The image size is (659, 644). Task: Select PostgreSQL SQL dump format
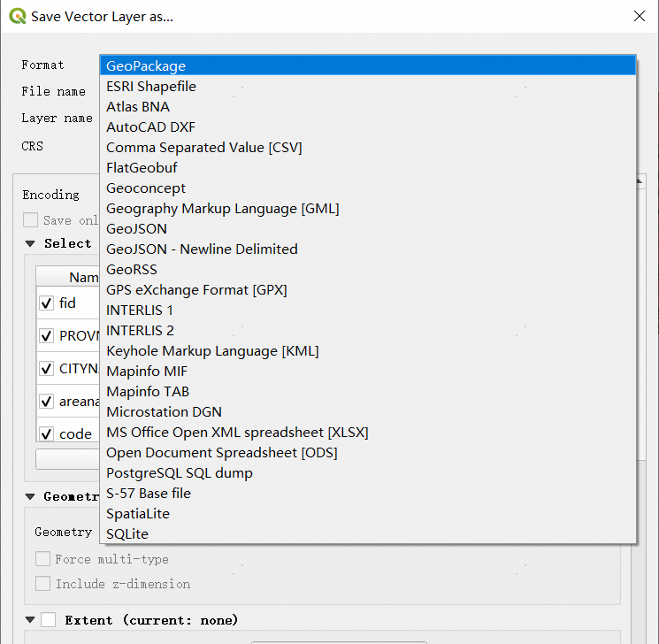pyautogui.click(x=180, y=473)
